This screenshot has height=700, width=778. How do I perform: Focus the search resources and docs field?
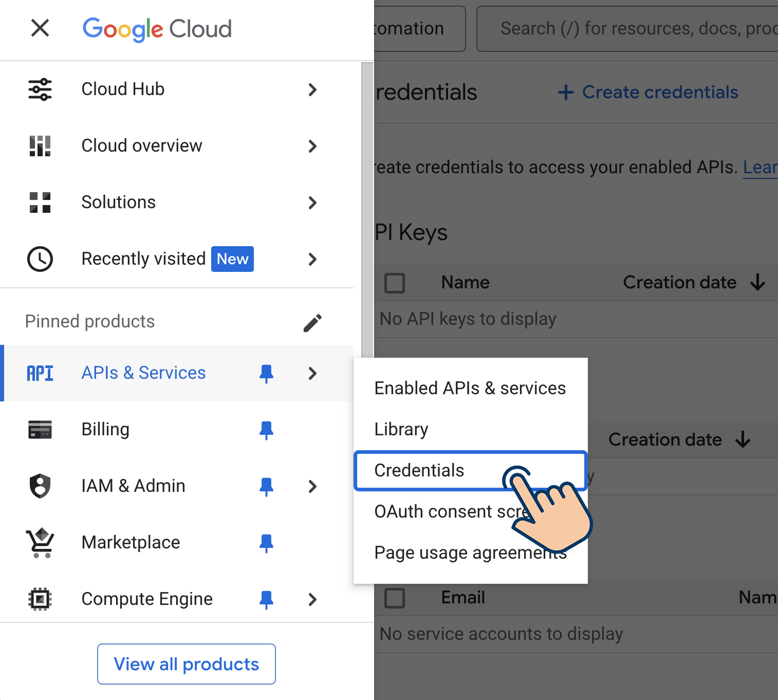[x=627, y=29]
